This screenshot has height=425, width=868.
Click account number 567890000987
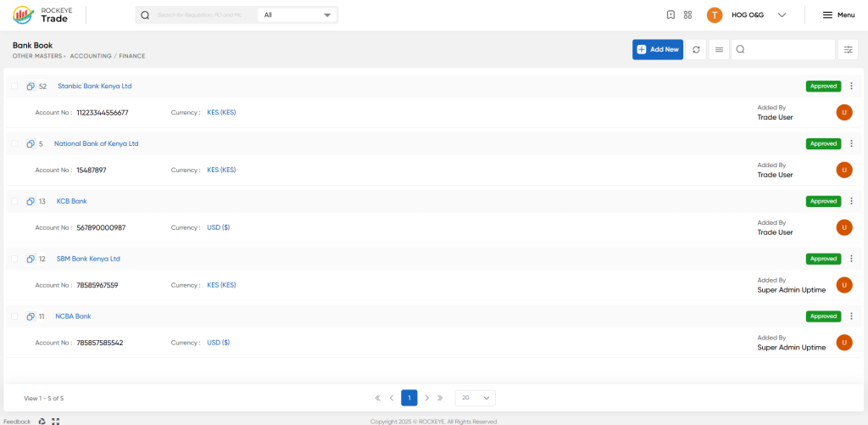pyautogui.click(x=102, y=227)
